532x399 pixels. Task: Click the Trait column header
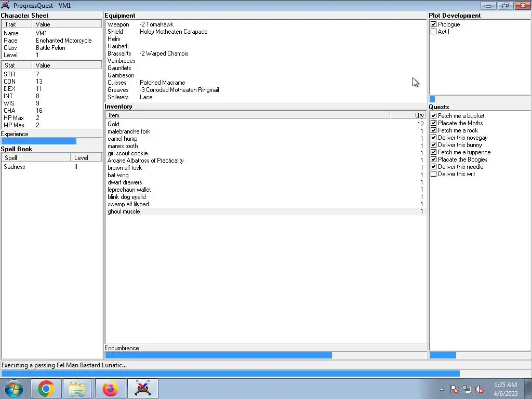tap(17, 24)
